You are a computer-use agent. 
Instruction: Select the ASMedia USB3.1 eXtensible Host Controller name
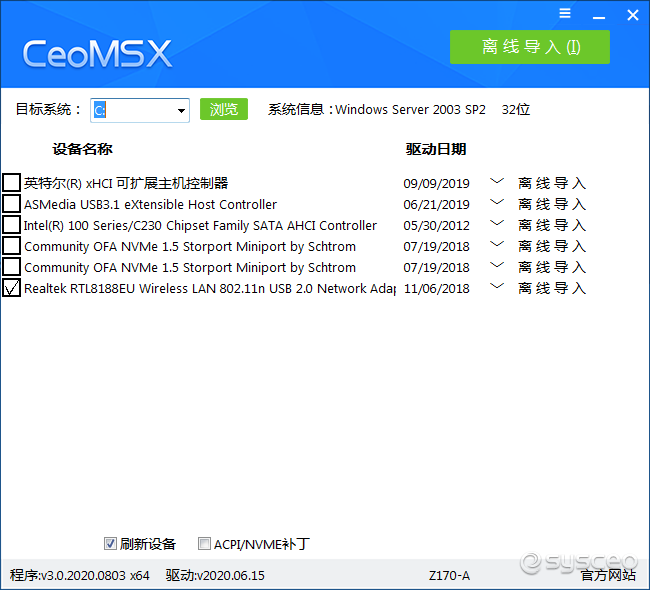[x=150, y=204]
